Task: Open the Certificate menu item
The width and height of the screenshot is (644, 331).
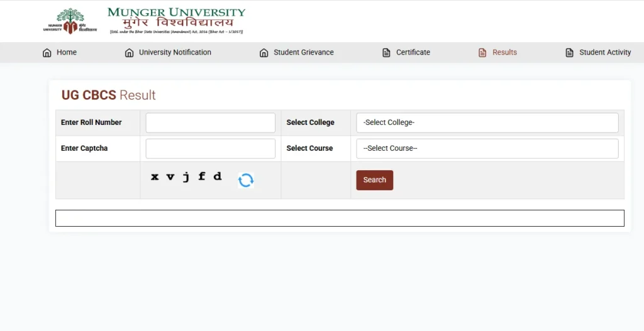Action: [413, 52]
